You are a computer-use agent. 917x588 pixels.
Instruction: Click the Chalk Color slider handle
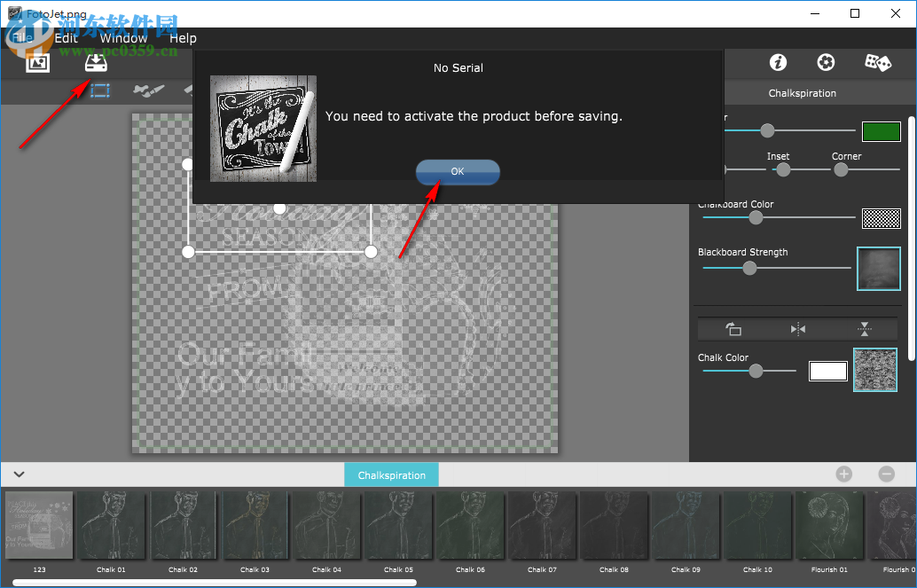[x=756, y=371]
